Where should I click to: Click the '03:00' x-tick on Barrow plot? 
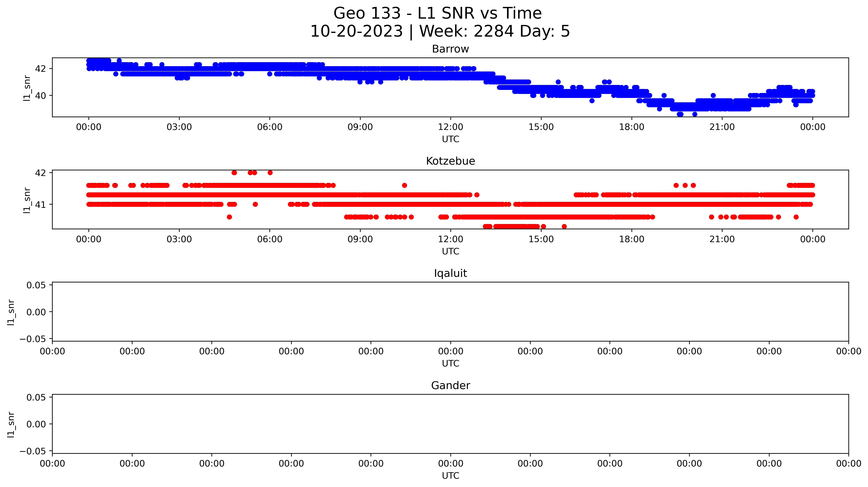coord(179,127)
